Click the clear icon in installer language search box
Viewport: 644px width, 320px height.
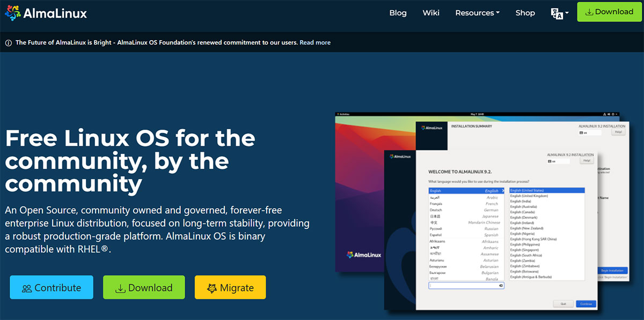(x=501, y=286)
